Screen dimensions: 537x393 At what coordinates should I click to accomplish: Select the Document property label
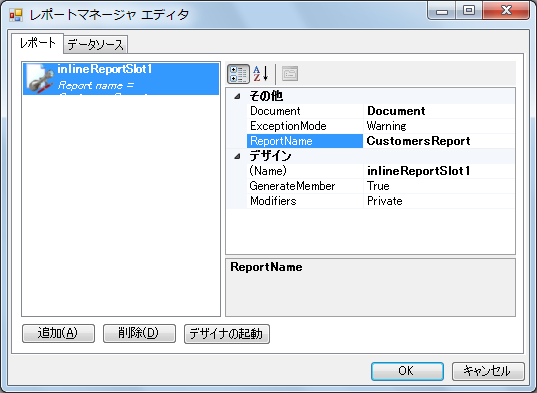(x=305, y=111)
